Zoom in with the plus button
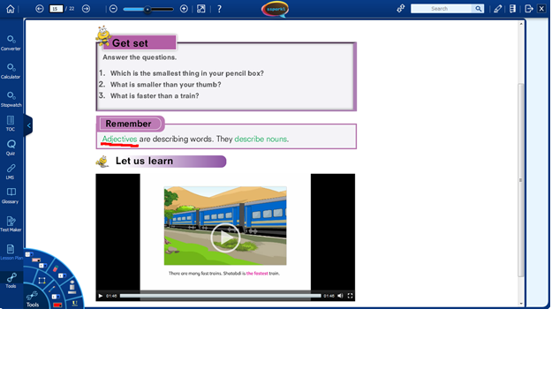 click(x=184, y=9)
